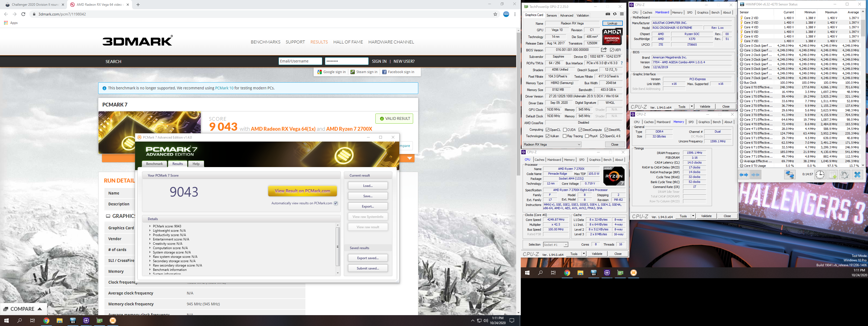
Task: Open the Sensors tab in GPU-Z
Action: (x=552, y=15)
